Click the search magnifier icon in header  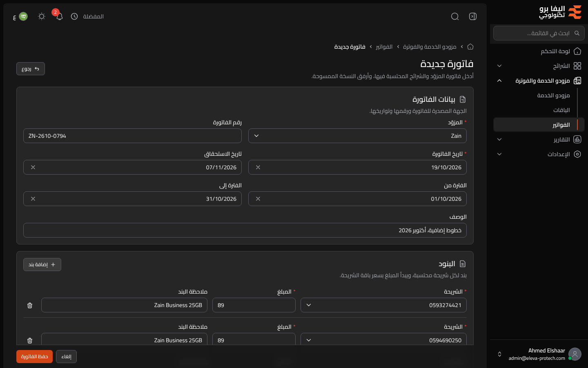click(455, 16)
